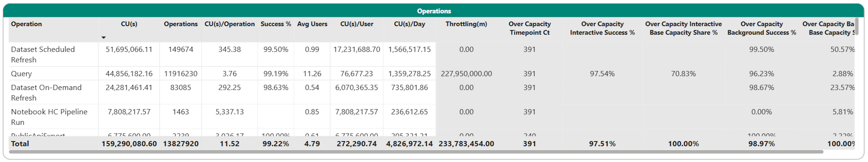Image resolution: width=868 pixels, height=162 pixels.
Task: Sort by Success % column header
Action: tap(276, 24)
